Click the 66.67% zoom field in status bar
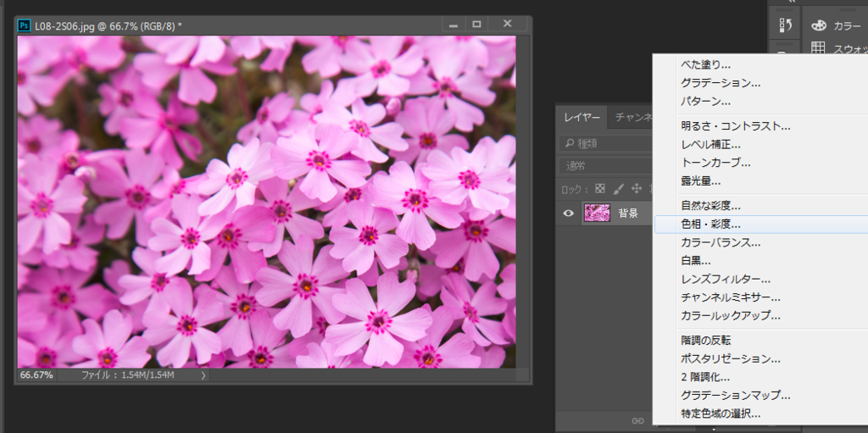The image size is (868, 433). click(36, 375)
